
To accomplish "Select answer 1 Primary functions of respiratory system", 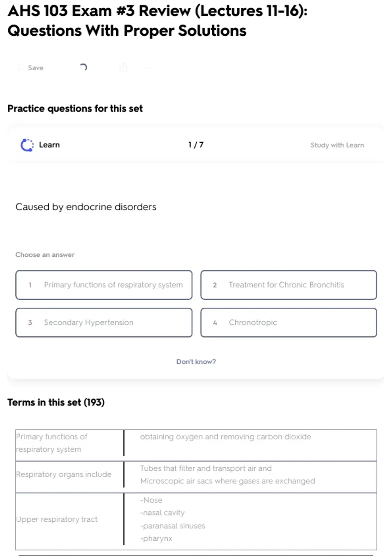I will pyautogui.click(x=104, y=285).
